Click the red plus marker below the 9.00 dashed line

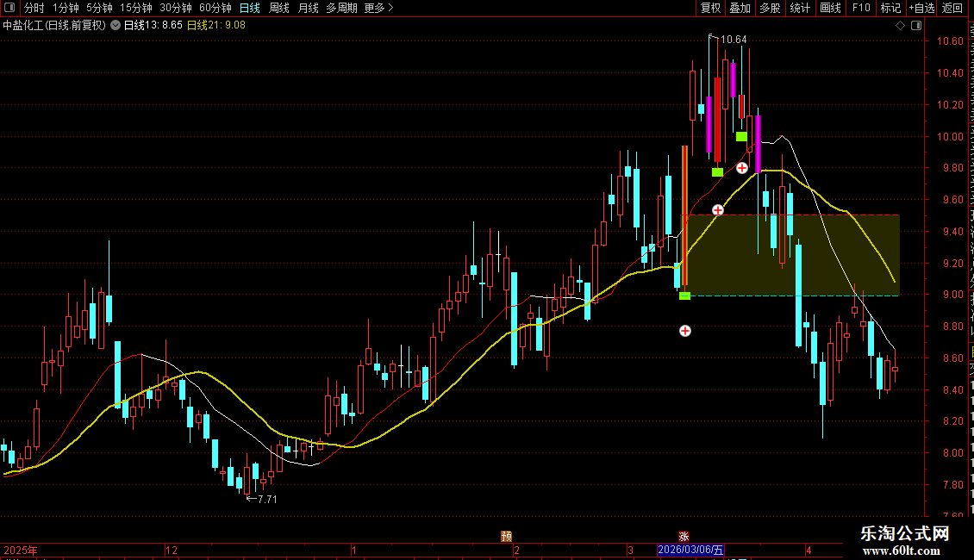pos(685,331)
